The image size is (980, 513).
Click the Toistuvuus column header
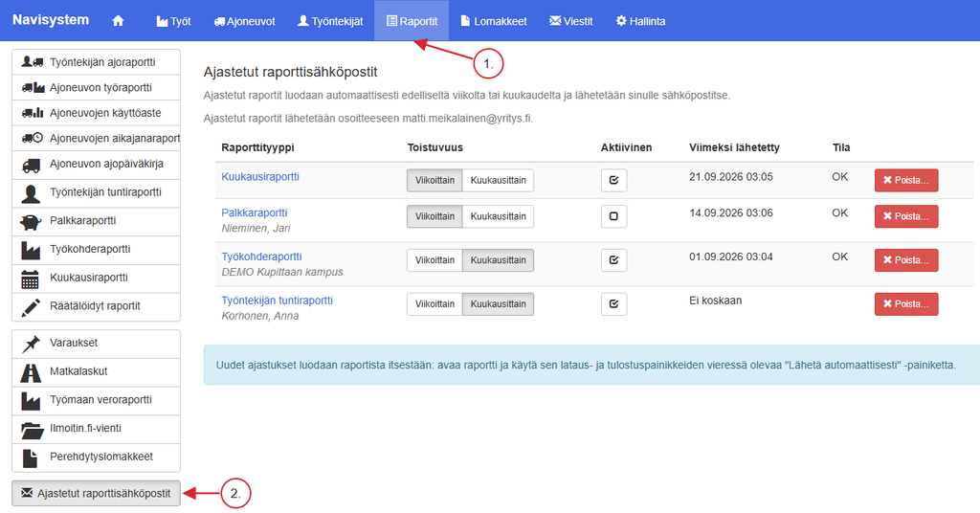click(x=435, y=147)
